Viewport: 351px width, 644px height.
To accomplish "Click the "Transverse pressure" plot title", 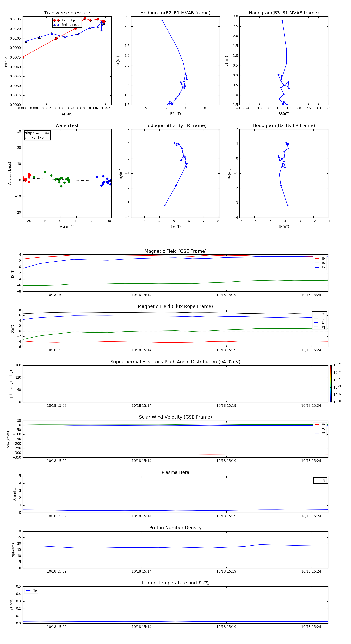I will click(67, 13).
